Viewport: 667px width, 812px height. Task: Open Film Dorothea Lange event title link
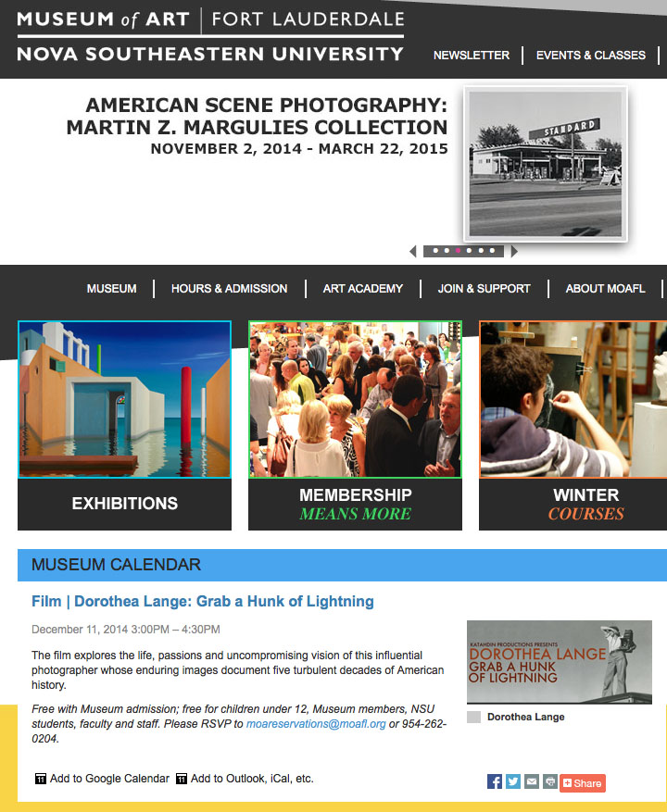[203, 601]
